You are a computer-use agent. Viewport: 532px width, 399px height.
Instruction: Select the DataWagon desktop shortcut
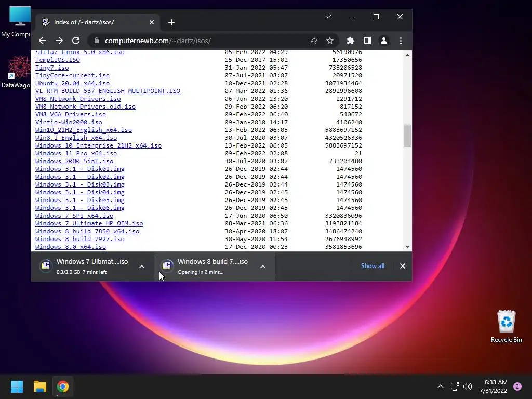pos(16,72)
